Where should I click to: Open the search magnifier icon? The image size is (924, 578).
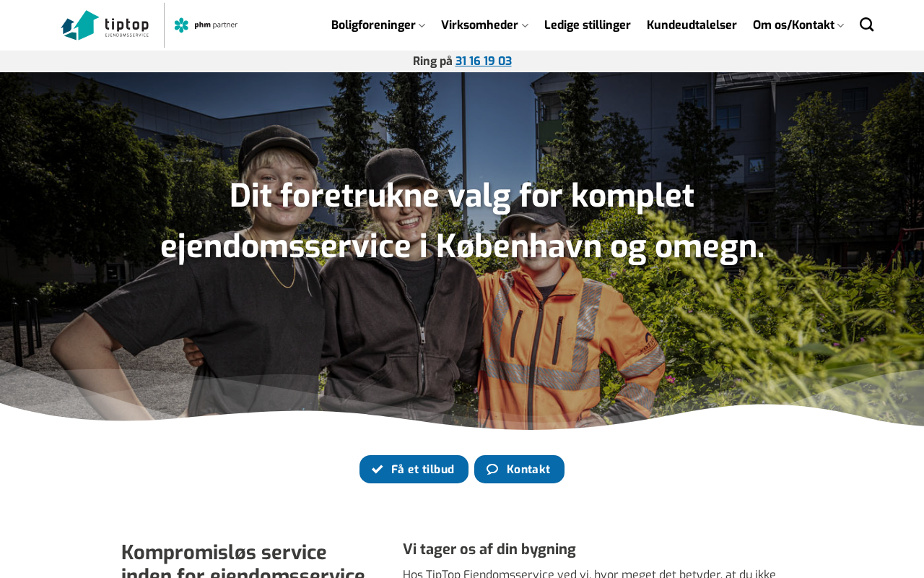tap(866, 25)
